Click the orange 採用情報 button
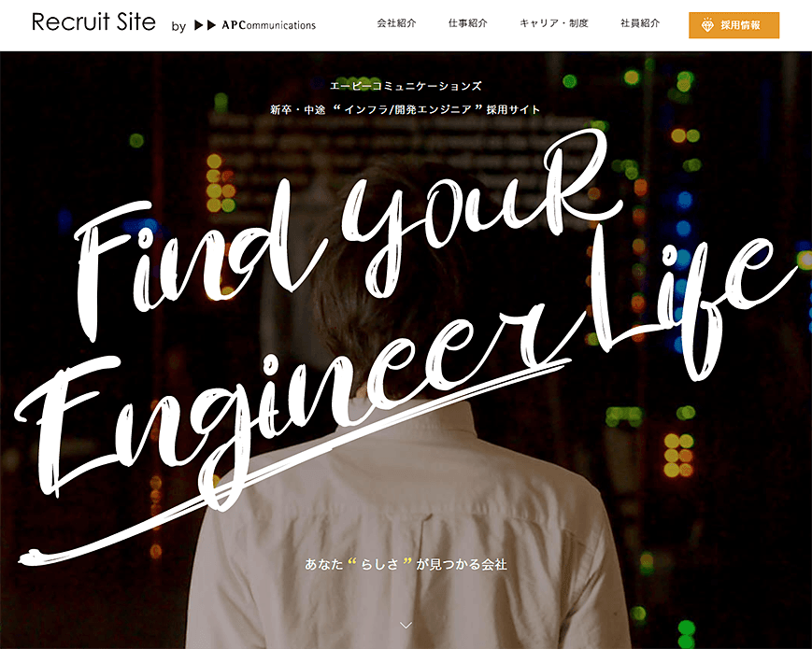Image resolution: width=812 pixels, height=649 pixels. pos(734,25)
